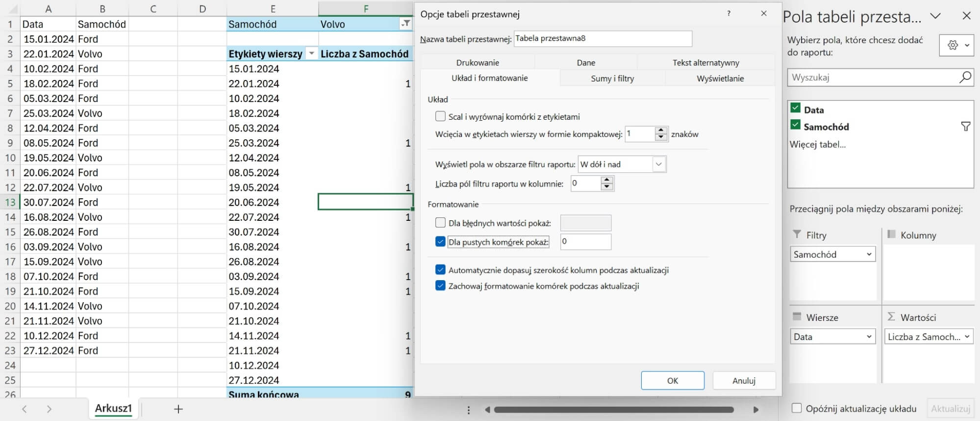Click the search magnifier in field list
The width and height of the screenshot is (980, 421).
[x=964, y=78]
